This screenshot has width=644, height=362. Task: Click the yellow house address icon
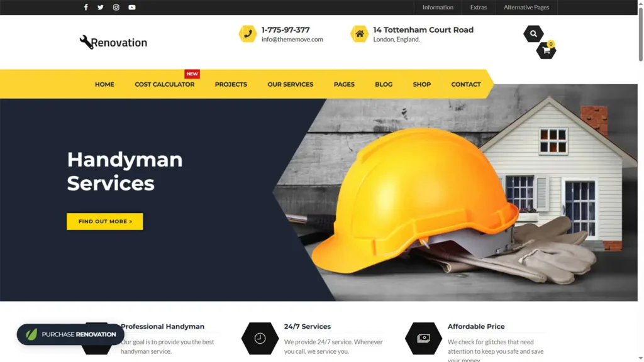359,34
